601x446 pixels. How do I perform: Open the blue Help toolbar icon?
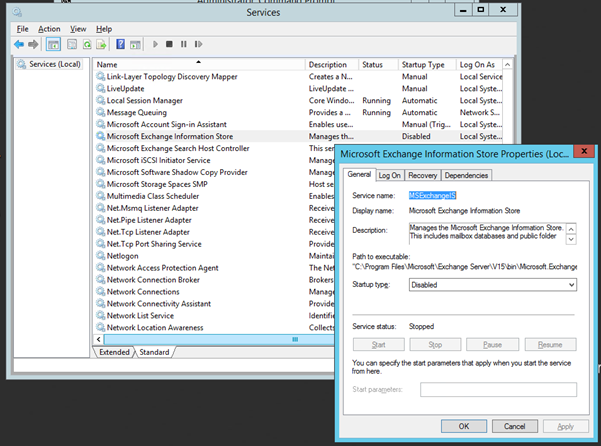click(x=120, y=44)
